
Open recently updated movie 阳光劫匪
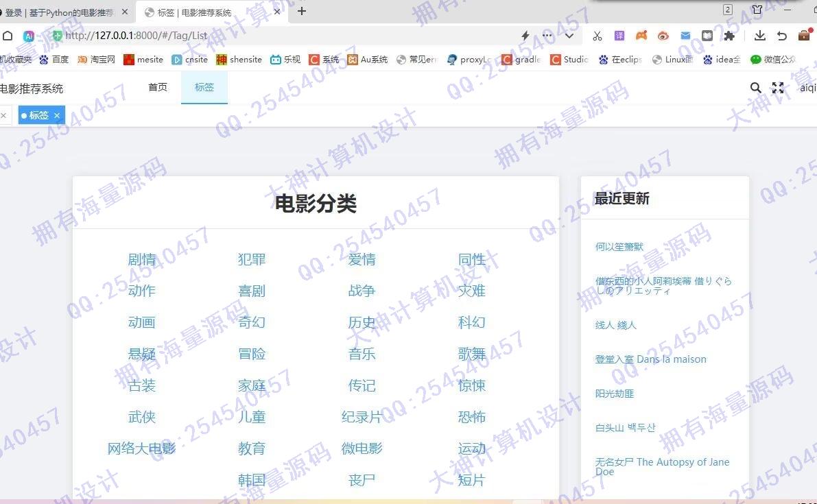[x=615, y=394]
